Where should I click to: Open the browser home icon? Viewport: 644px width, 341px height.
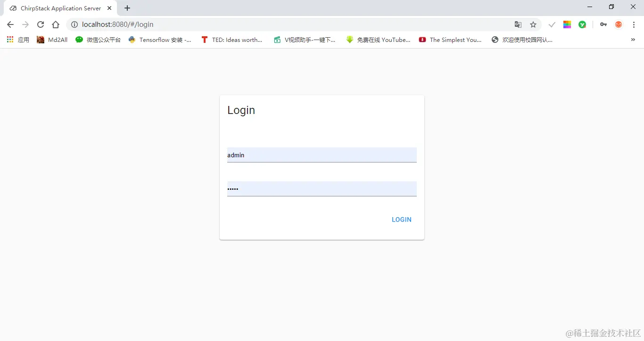pyautogui.click(x=56, y=24)
